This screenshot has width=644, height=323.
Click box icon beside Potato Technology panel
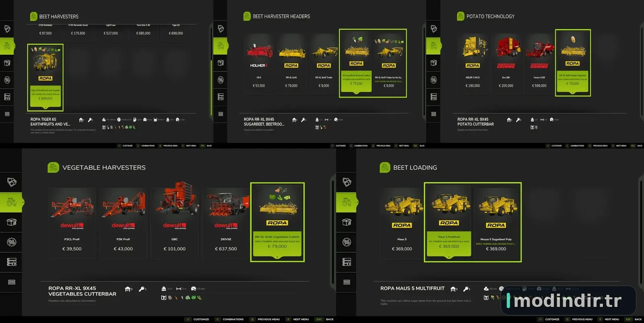[433, 63]
